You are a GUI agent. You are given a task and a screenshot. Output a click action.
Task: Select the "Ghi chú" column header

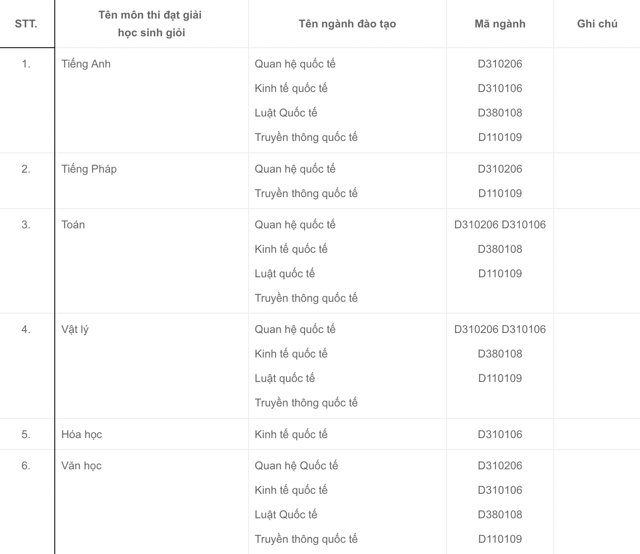tap(597, 24)
